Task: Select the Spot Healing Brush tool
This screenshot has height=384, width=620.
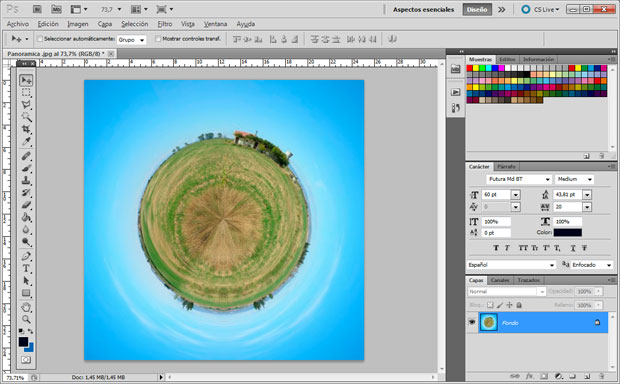Action: point(26,156)
